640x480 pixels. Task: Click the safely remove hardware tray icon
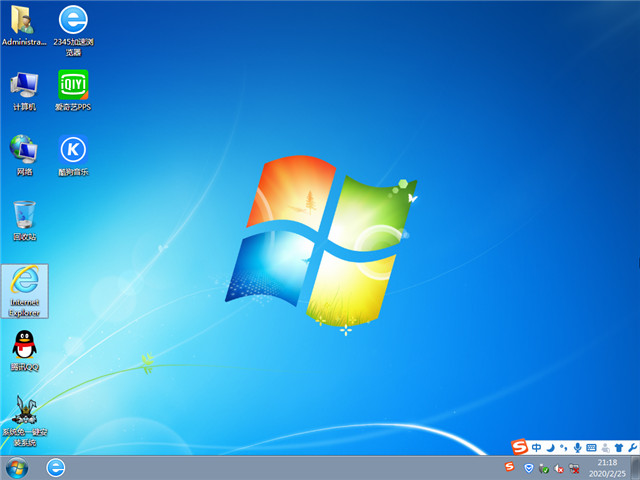(544, 469)
